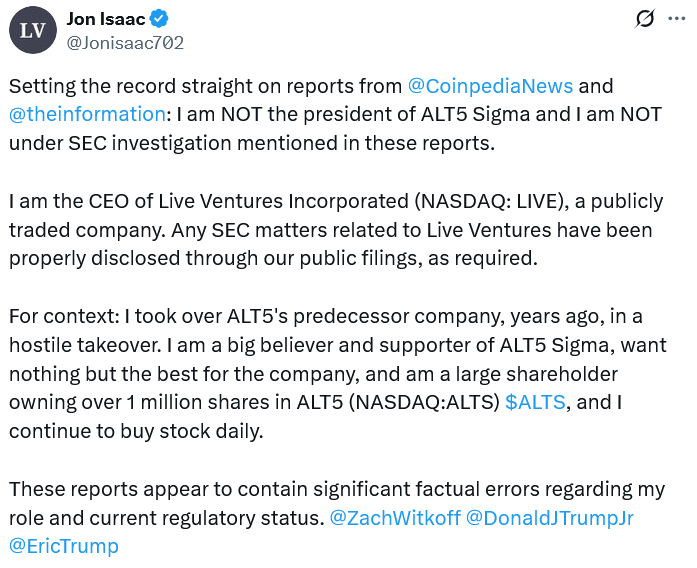Click the LV profile avatar
The image size is (697, 568).
[x=33, y=30]
